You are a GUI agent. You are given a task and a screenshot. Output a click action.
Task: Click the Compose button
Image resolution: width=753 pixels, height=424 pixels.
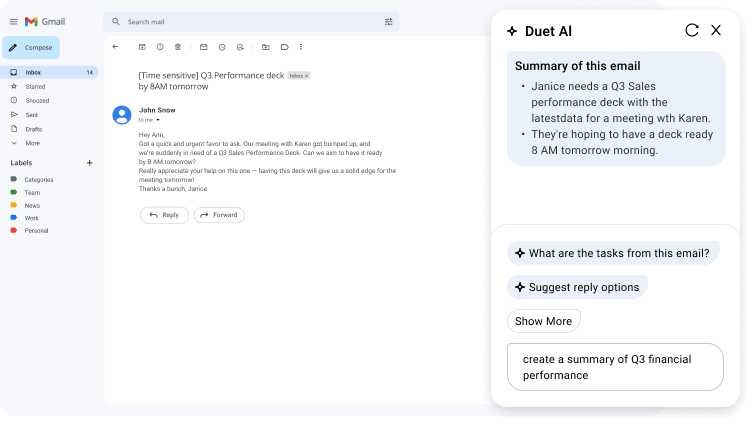(x=31, y=48)
